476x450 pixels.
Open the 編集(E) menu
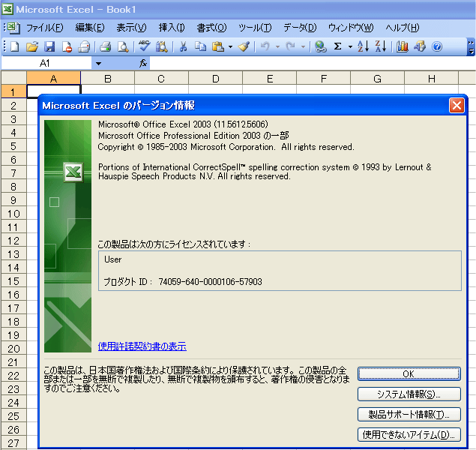click(90, 28)
